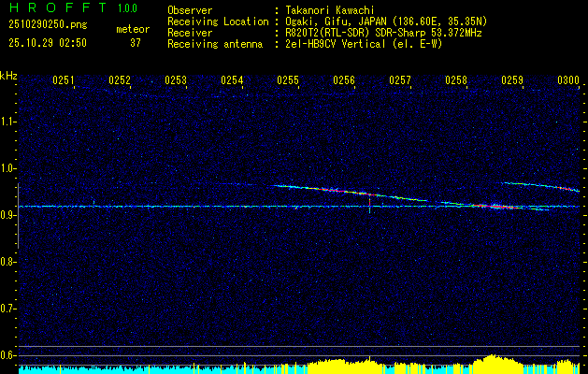Click frequency label 1.1
The width and height of the screenshot is (588, 374).
[7, 122]
